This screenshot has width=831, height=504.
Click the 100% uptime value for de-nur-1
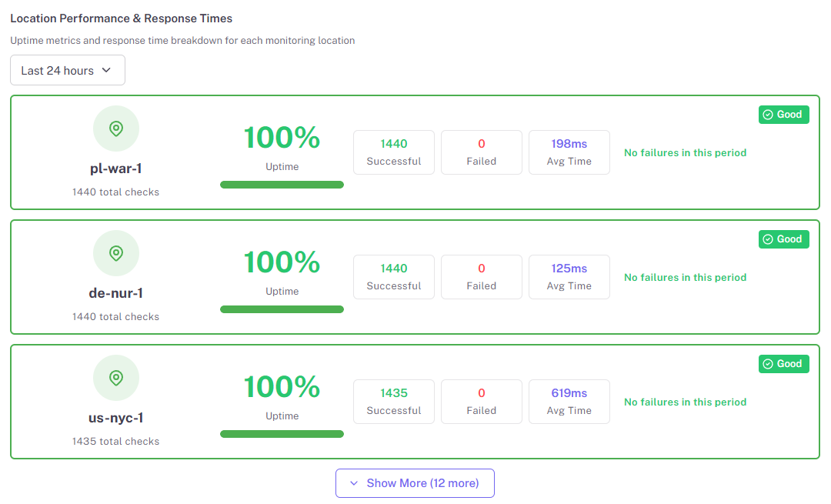pyautogui.click(x=282, y=262)
